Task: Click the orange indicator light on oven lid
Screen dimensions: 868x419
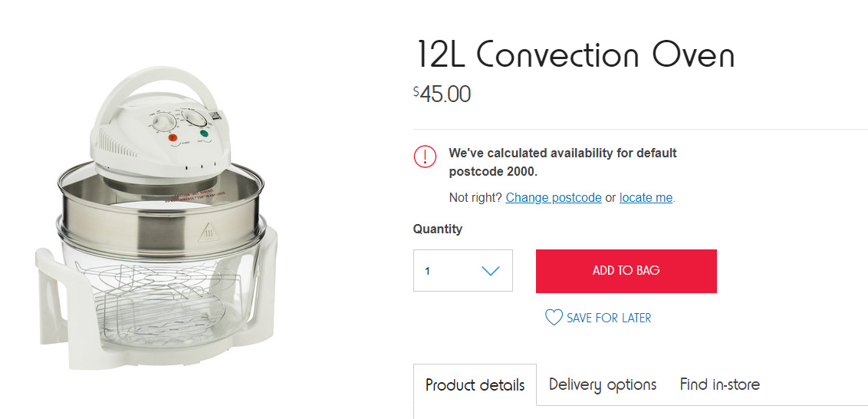Action: pyautogui.click(x=173, y=137)
